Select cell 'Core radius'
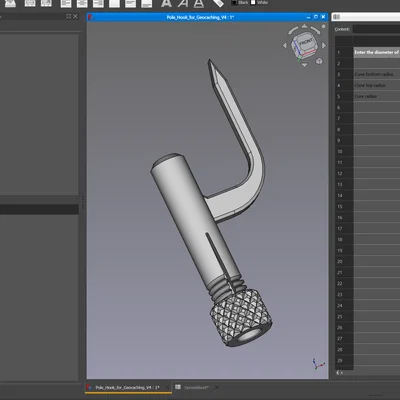The height and width of the screenshot is (400, 400). coord(377,96)
